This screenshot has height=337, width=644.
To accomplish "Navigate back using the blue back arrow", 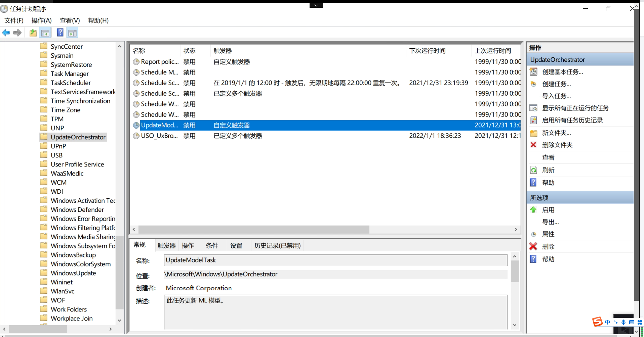I will [x=5, y=32].
